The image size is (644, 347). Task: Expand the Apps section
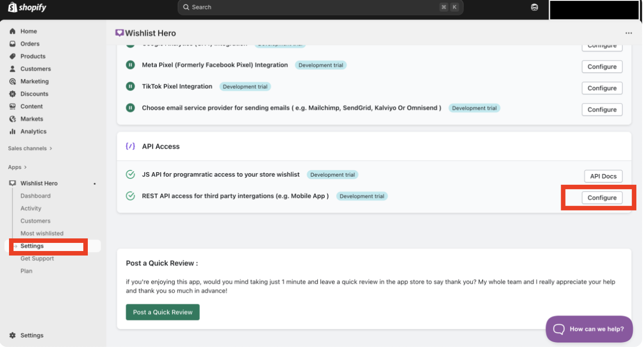(x=17, y=167)
